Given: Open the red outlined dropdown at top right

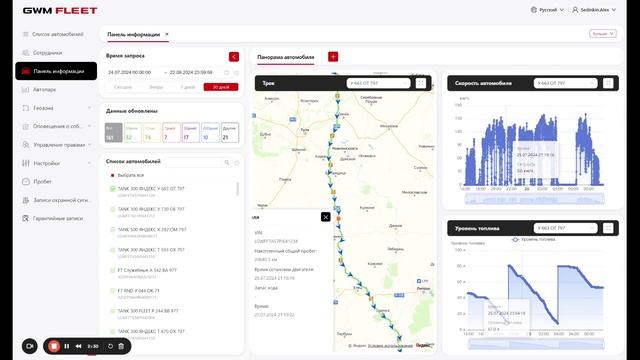Looking at the screenshot, I should click(603, 34).
